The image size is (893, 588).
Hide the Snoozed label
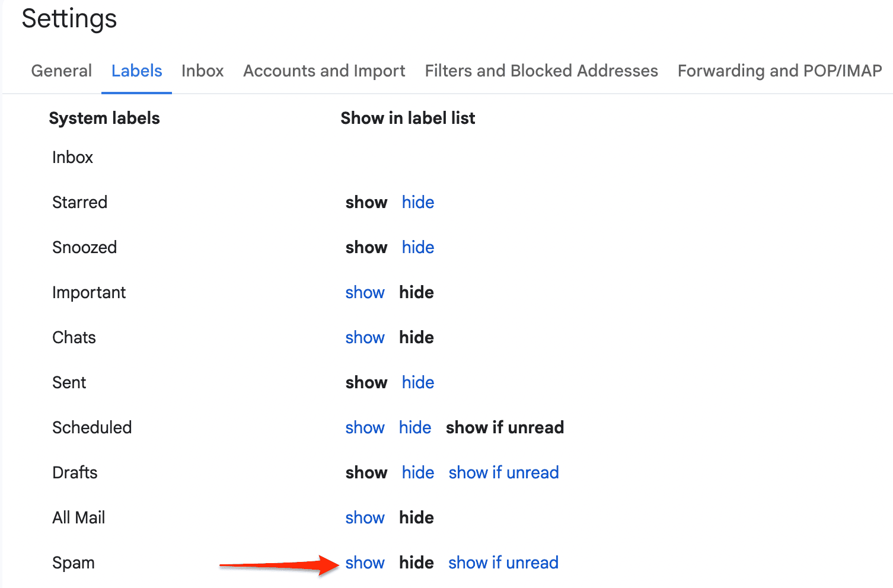pyautogui.click(x=417, y=247)
